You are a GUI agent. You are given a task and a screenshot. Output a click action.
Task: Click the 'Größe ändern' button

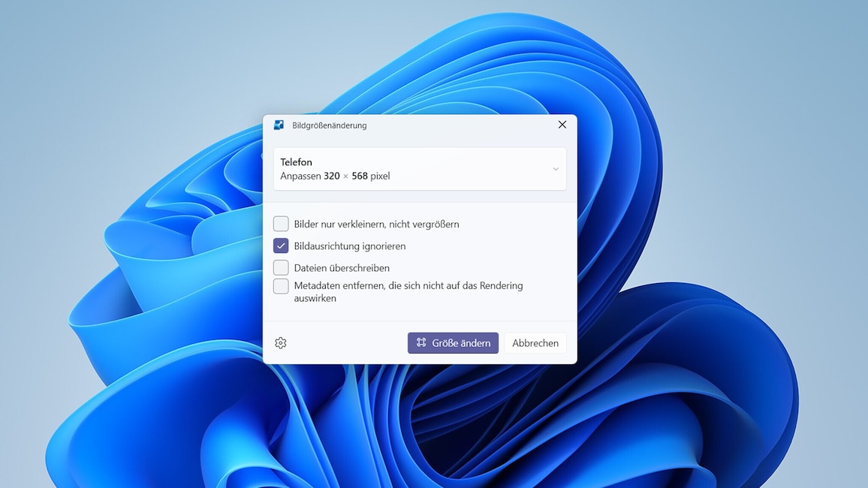point(453,343)
